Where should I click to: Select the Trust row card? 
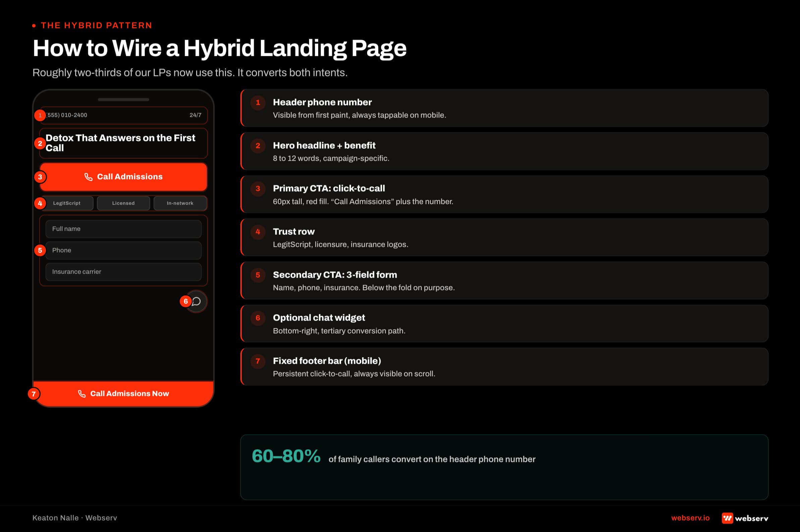(504, 237)
